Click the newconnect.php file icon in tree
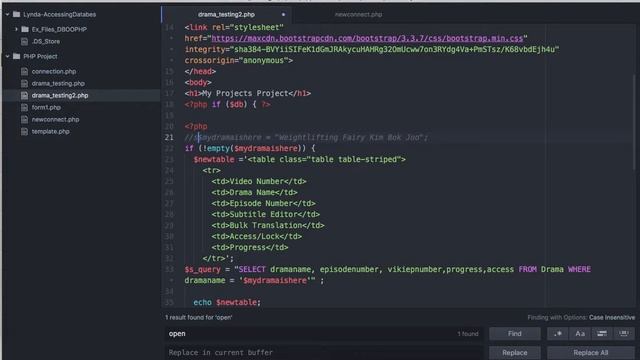 tap(24, 120)
